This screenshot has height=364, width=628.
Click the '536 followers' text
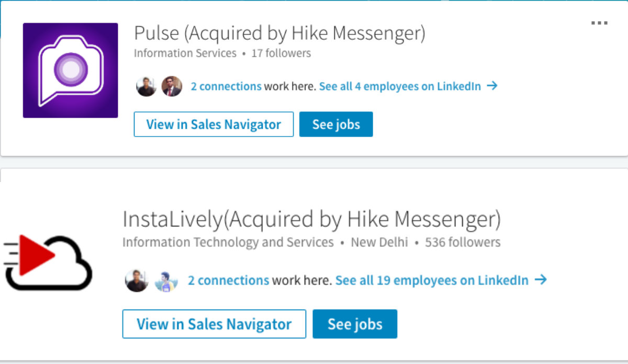pos(463,242)
